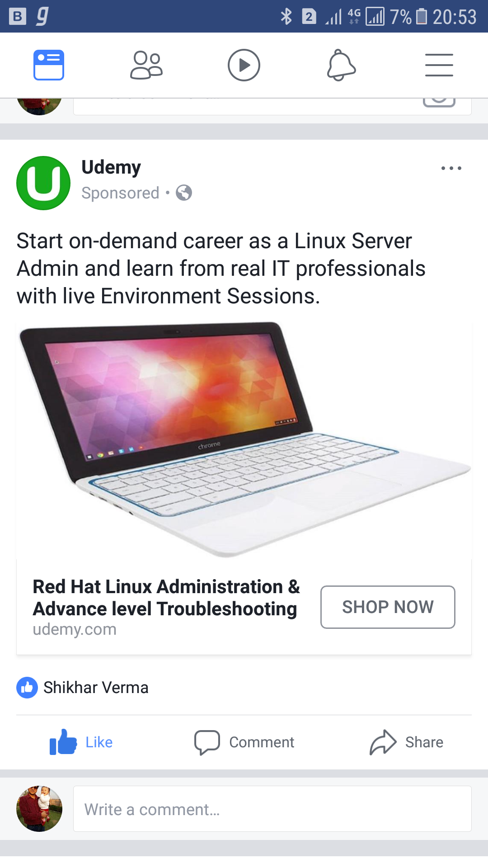Tap the SHOP NOW button

click(x=388, y=607)
